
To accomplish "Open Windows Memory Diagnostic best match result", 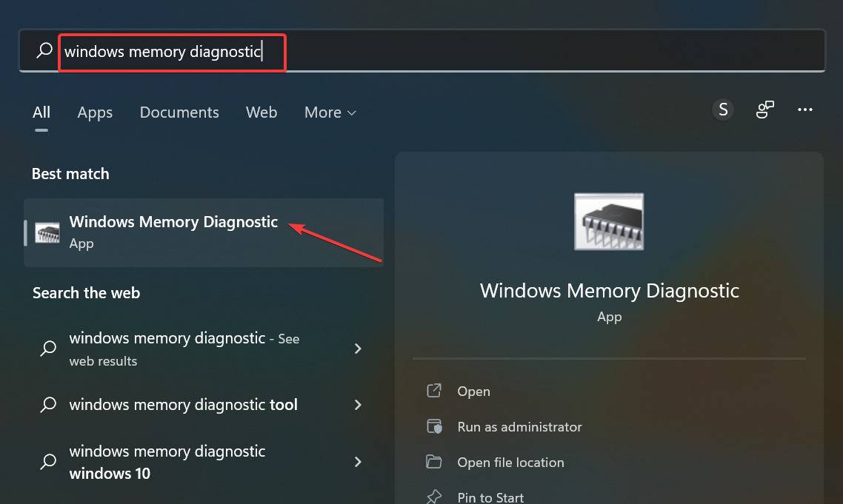I will tap(204, 232).
